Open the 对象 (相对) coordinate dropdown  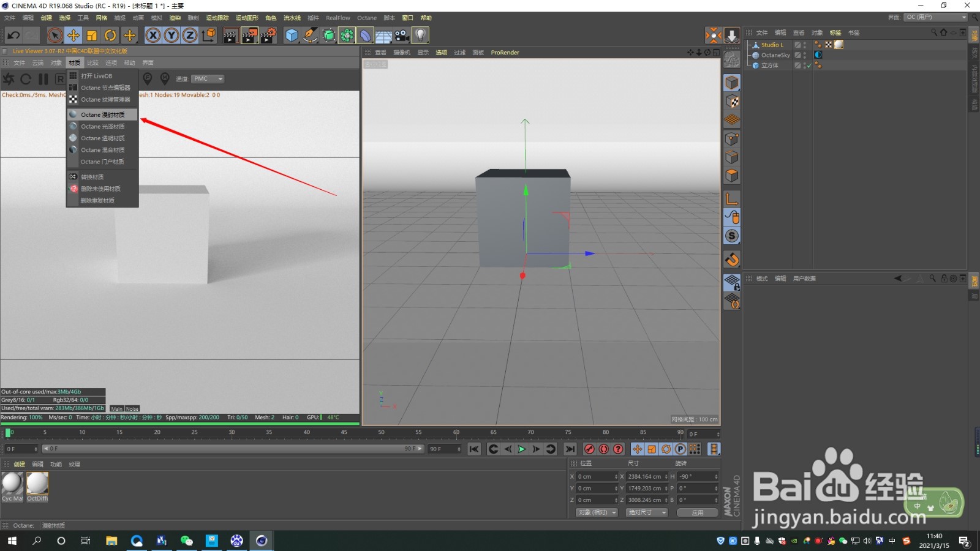(597, 512)
